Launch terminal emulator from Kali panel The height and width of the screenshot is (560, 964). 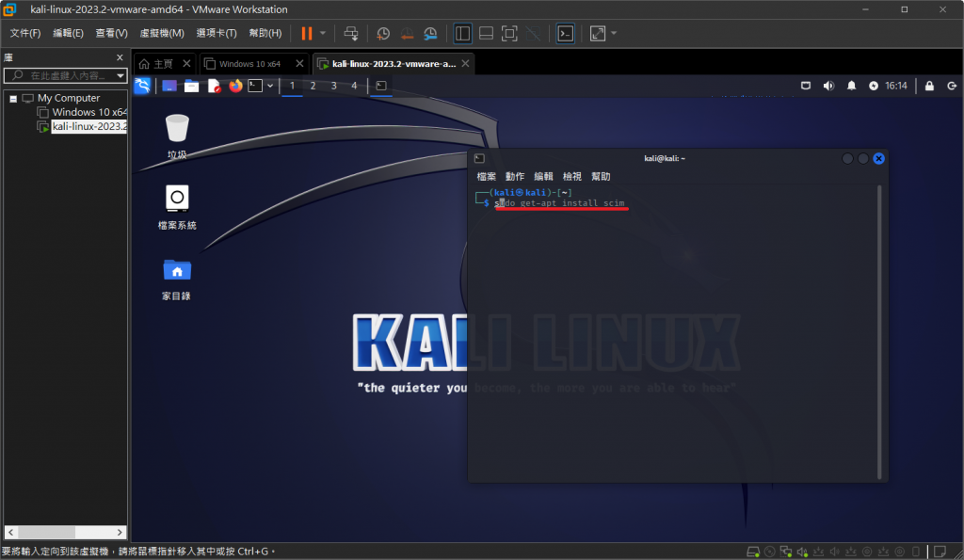[x=255, y=86]
